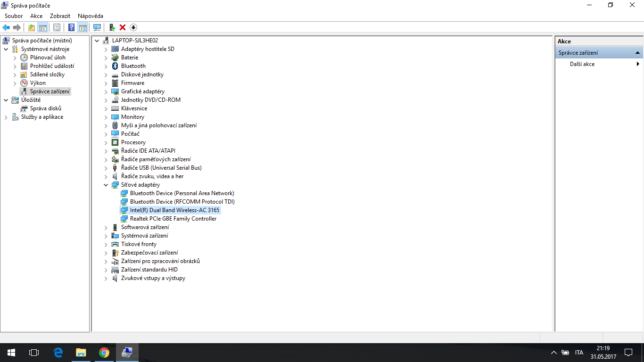Open the Soubor menu
Image resolution: width=644 pixels, height=362 pixels.
[x=14, y=16]
